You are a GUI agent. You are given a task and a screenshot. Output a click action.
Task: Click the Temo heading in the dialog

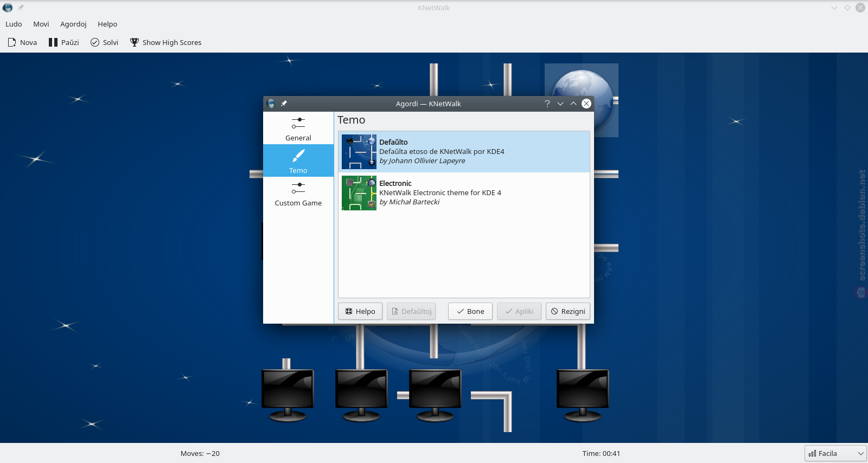tap(352, 120)
